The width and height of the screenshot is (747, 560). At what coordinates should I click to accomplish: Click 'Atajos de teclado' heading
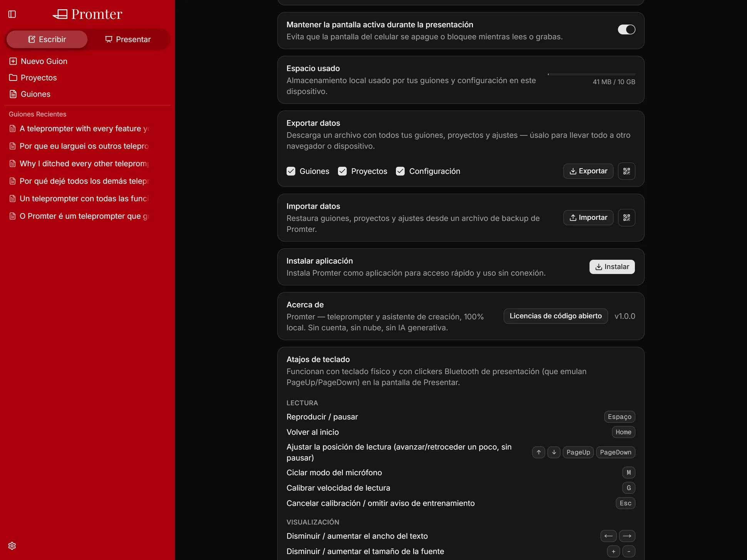[x=318, y=359]
